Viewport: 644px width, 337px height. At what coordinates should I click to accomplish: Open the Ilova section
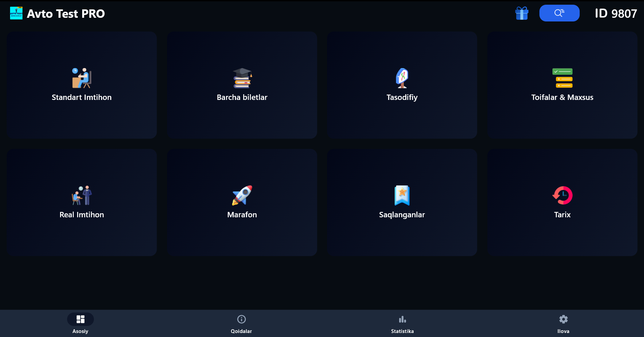pyautogui.click(x=564, y=323)
